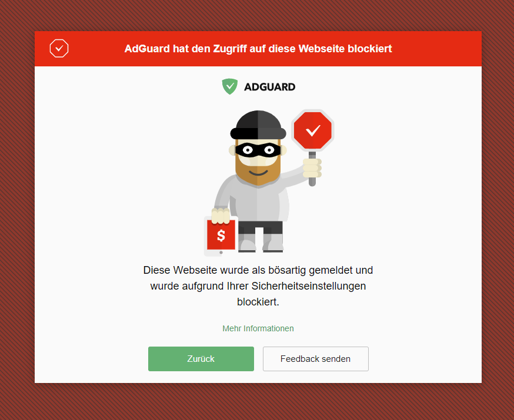Click the red stop sign with checkmark
This screenshot has height=420, width=514.
[313, 130]
